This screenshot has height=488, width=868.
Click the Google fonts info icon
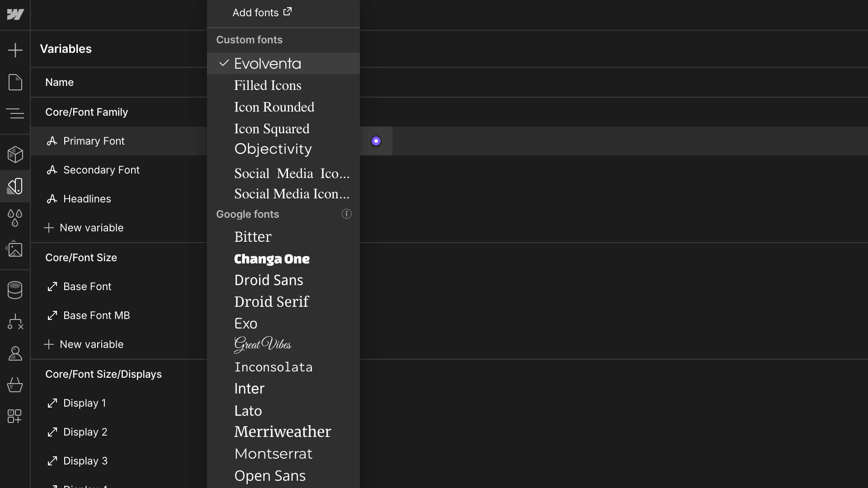(346, 214)
